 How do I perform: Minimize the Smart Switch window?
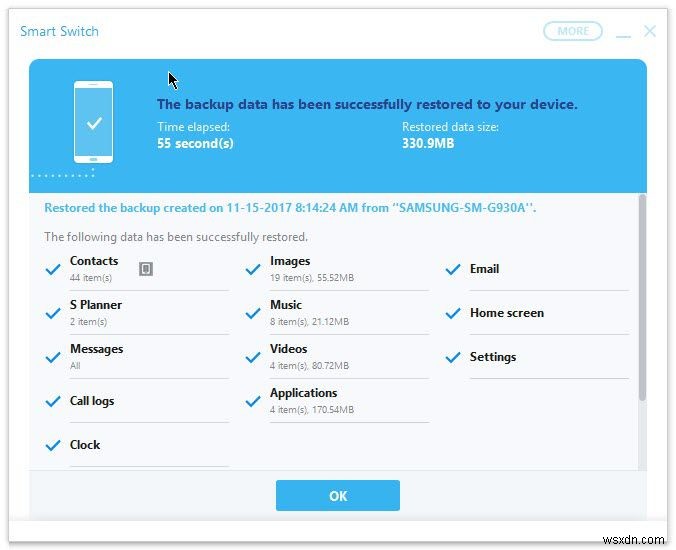click(623, 33)
